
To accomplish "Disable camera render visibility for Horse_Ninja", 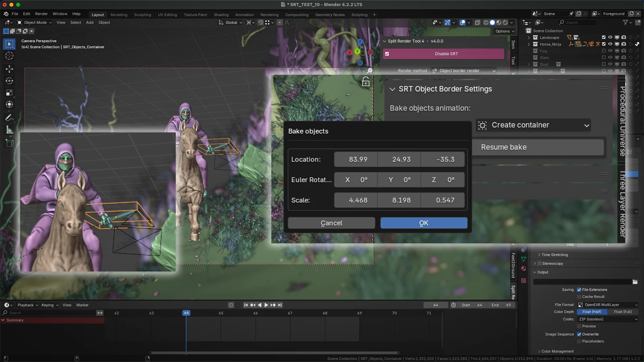I will tap(623, 44).
